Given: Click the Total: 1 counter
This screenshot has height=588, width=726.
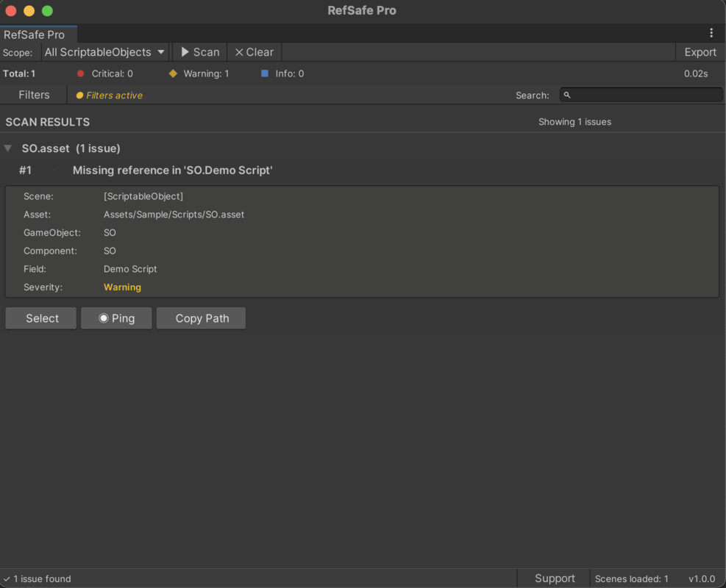Looking at the screenshot, I should click(19, 73).
